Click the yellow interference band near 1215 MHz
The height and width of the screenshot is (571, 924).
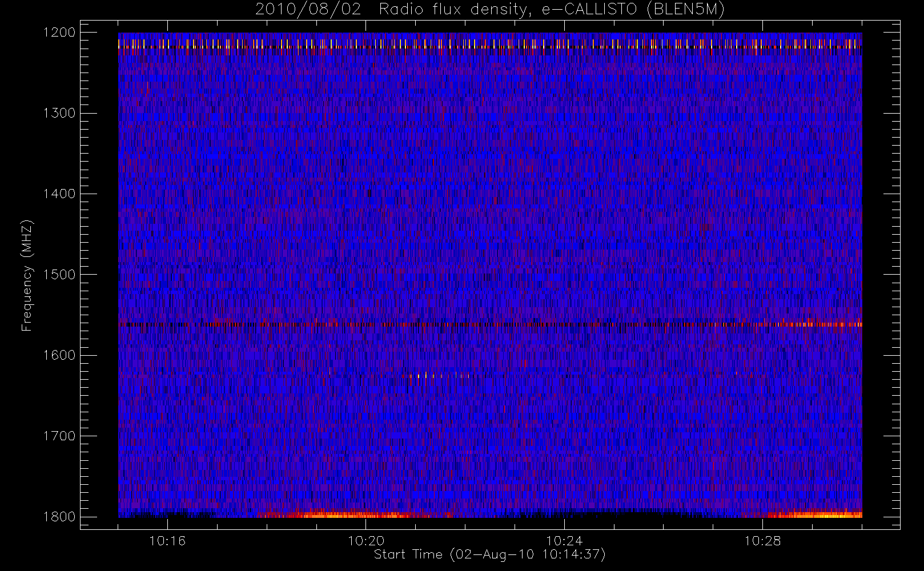490,44
